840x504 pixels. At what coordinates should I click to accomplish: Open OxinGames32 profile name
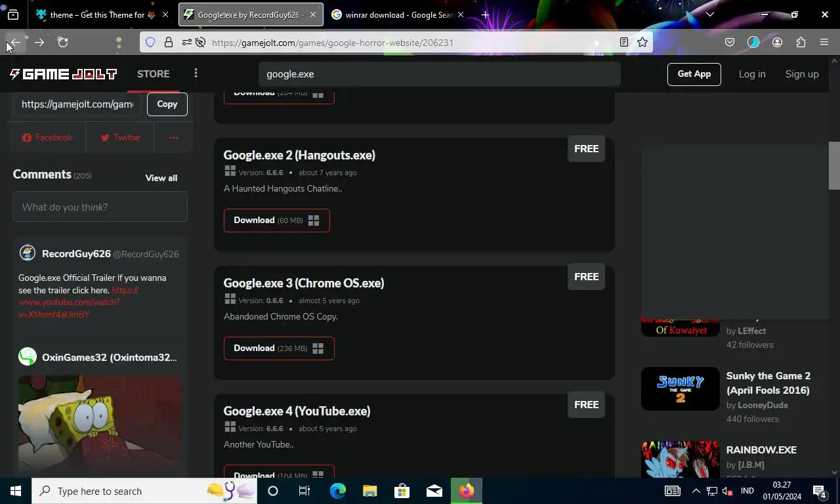(x=110, y=358)
